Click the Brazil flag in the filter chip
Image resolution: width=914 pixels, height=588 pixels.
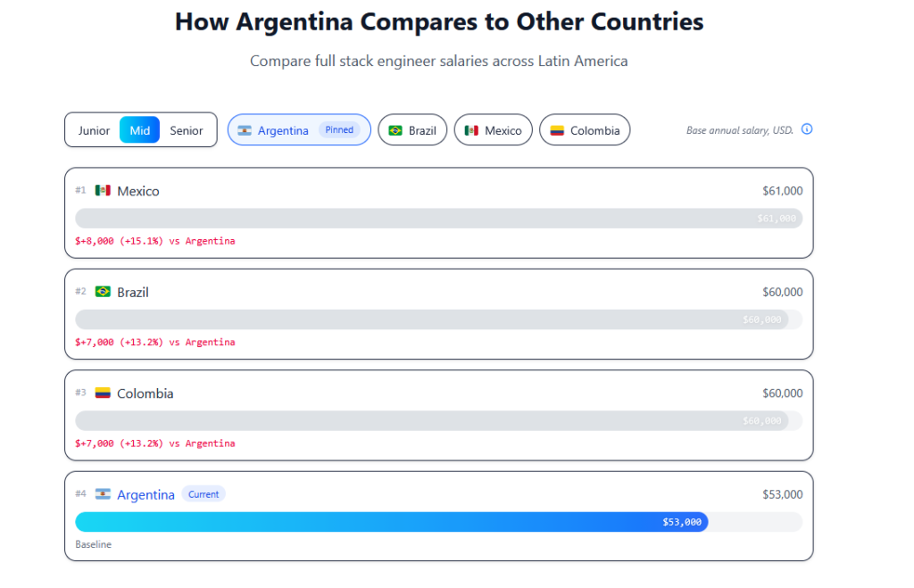pos(395,130)
